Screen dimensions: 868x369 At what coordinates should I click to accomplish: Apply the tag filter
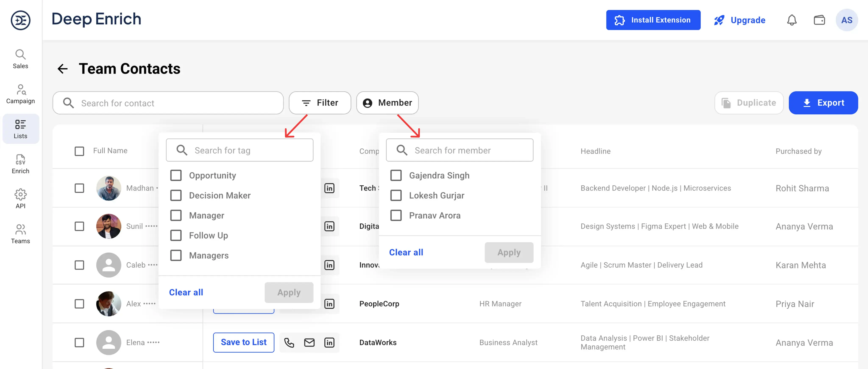click(289, 292)
